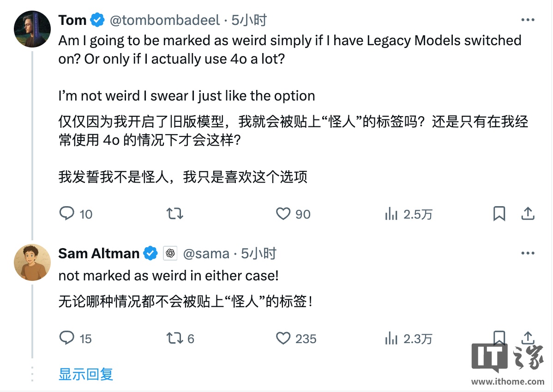View analytics for Sam Altman's reply
553x392 pixels.
(x=391, y=339)
